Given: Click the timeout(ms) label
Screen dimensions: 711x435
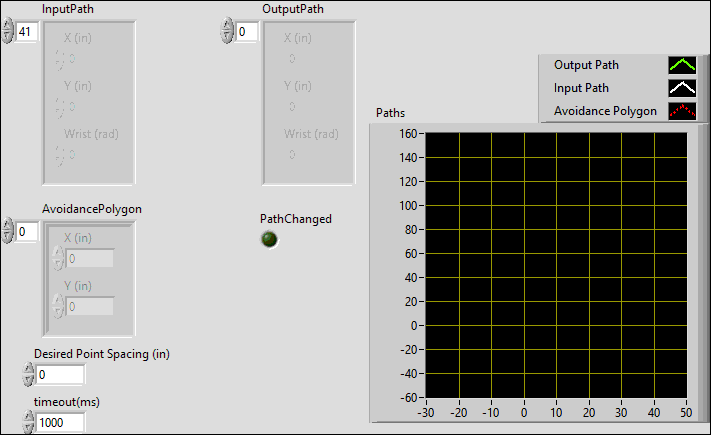Looking at the screenshot, I should (67, 402).
